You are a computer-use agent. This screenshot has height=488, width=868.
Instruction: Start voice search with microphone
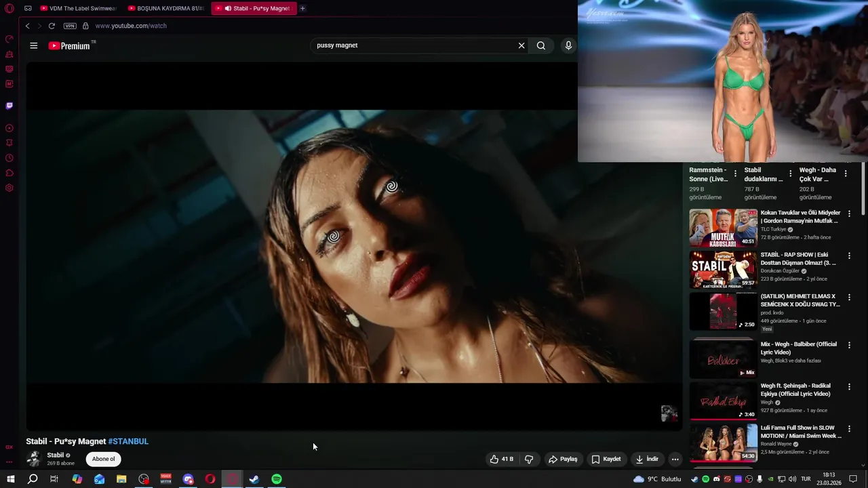pyautogui.click(x=568, y=45)
